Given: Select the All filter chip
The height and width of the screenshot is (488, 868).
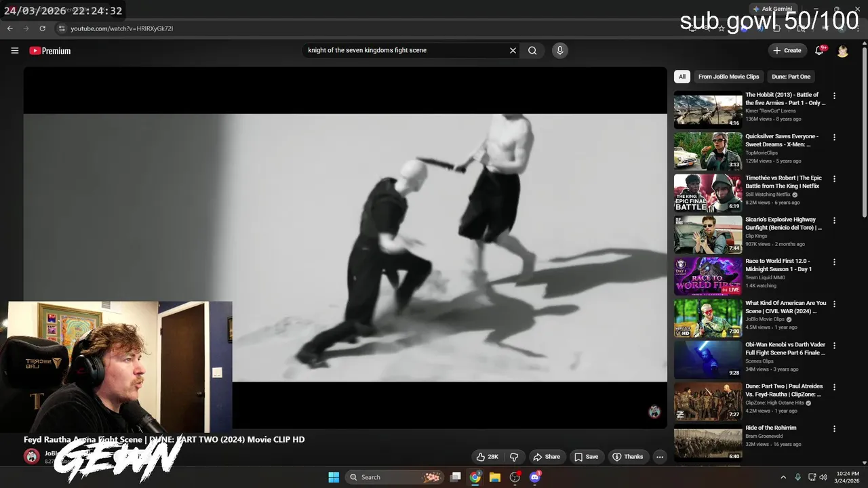Looking at the screenshot, I should coord(682,77).
